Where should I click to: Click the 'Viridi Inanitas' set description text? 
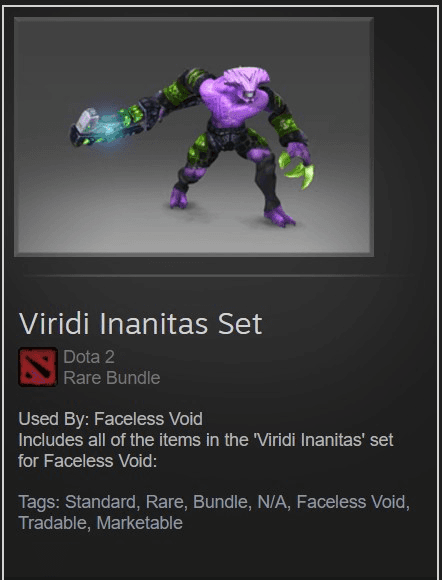(x=206, y=450)
